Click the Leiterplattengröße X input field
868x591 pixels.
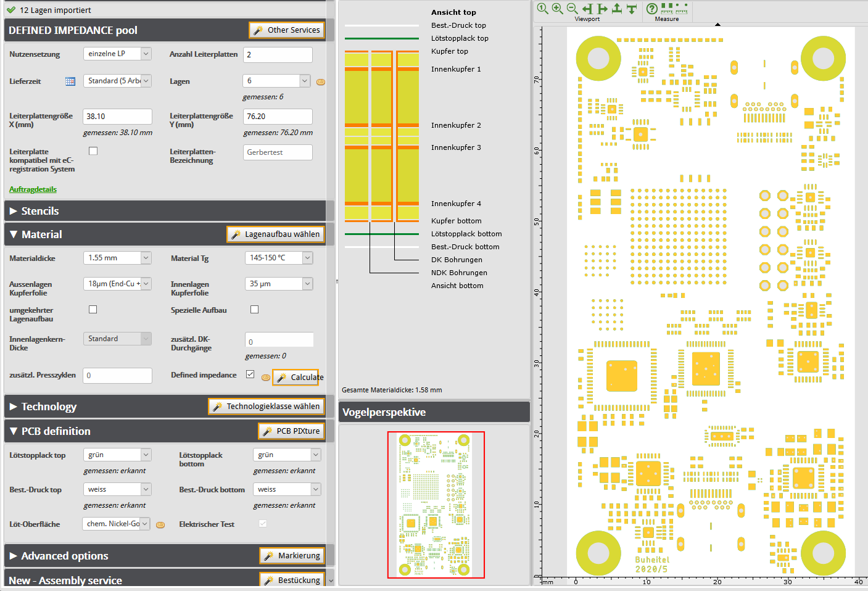117,117
